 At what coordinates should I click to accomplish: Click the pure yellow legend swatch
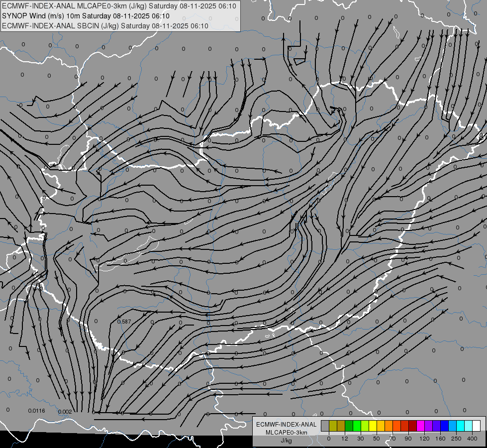[373, 426]
